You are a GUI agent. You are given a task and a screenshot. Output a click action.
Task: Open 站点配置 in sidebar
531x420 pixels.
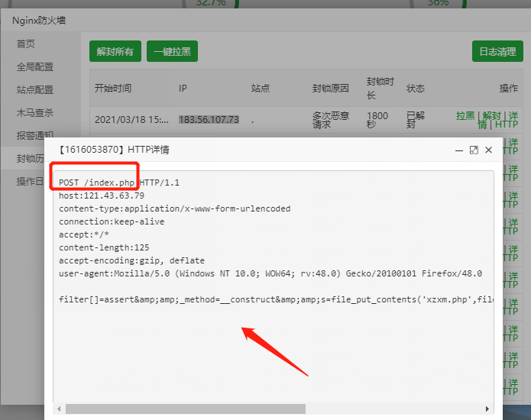tap(35, 89)
